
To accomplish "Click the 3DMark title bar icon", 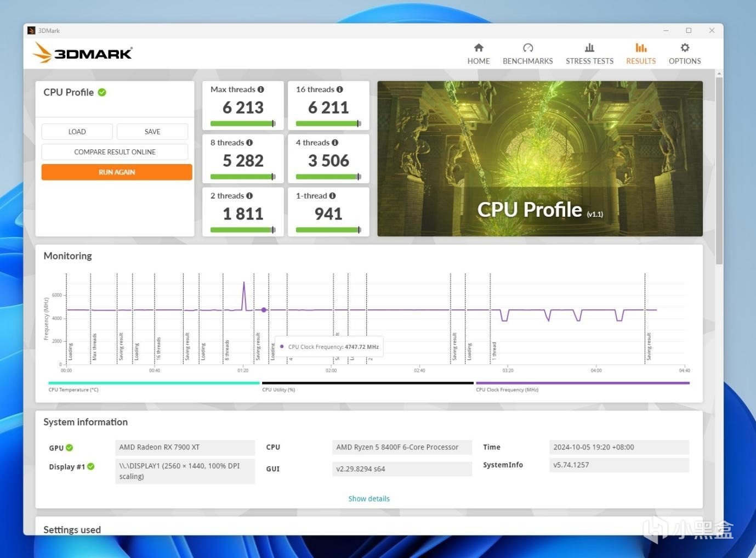I will (31, 31).
